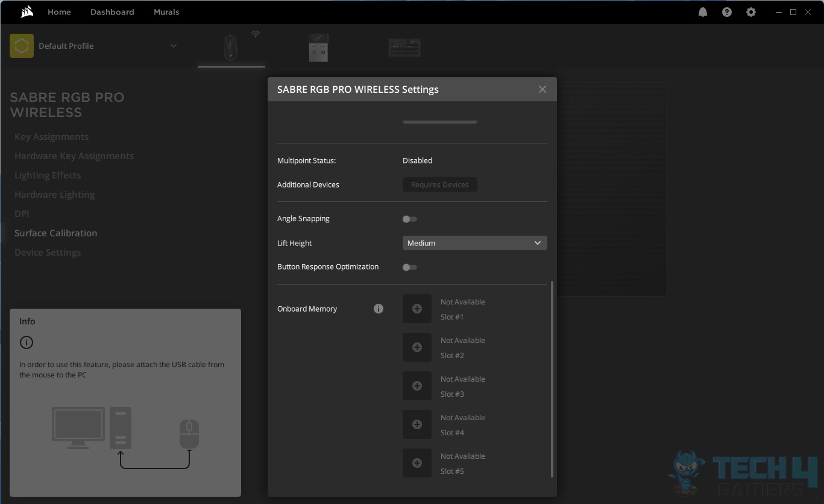Image resolution: width=824 pixels, height=504 pixels.
Task: Click the SABRE RGB PRO WIRELESS heading
Action: 67,105
